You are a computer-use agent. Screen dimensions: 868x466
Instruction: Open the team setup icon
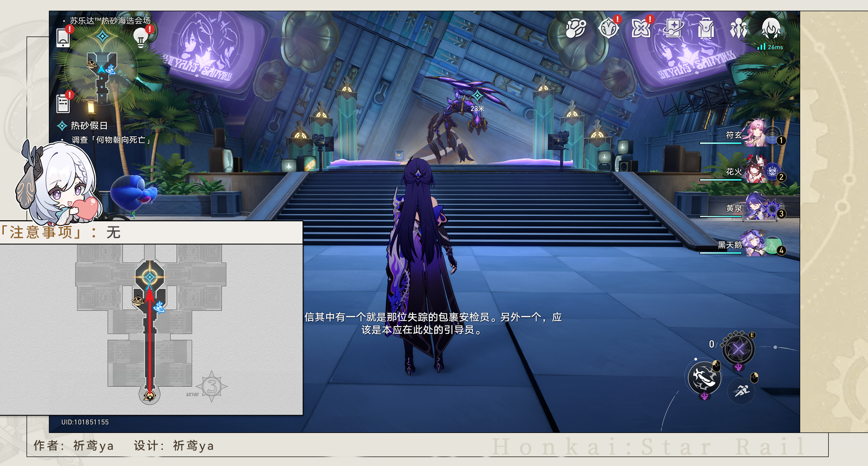pyautogui.click(x=738, y=28)
